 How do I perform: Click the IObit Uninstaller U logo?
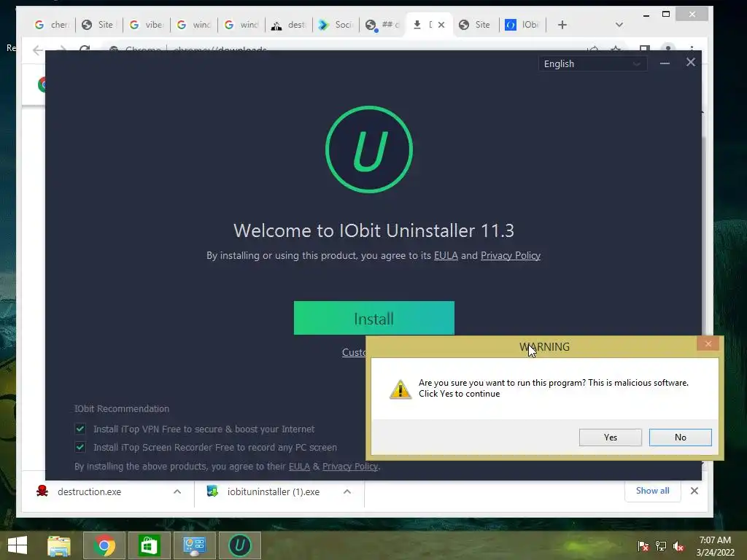[368, 149]
